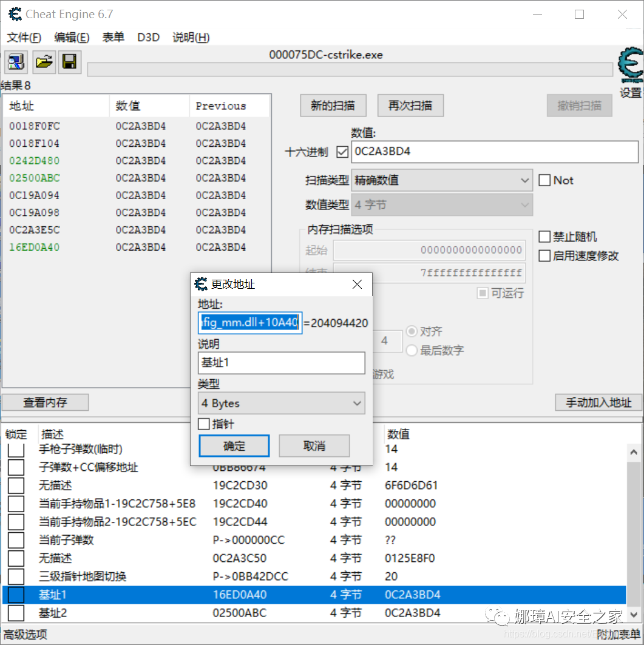Save the cheat table floppy icon
This screenshot has width=644, height=645.
tap(70, 62)
